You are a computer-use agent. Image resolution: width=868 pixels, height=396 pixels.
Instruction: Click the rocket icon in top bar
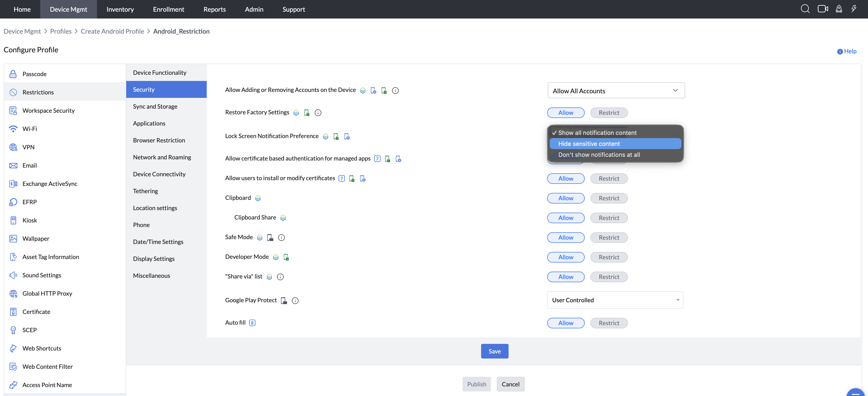coord(839,9)
